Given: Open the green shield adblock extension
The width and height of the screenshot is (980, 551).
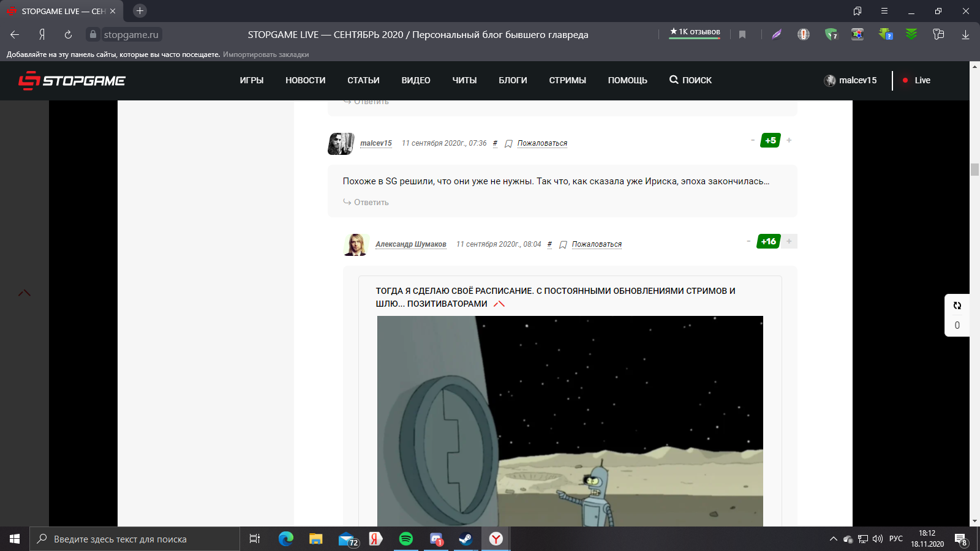Looking at the screenshot, I should 831,34.
